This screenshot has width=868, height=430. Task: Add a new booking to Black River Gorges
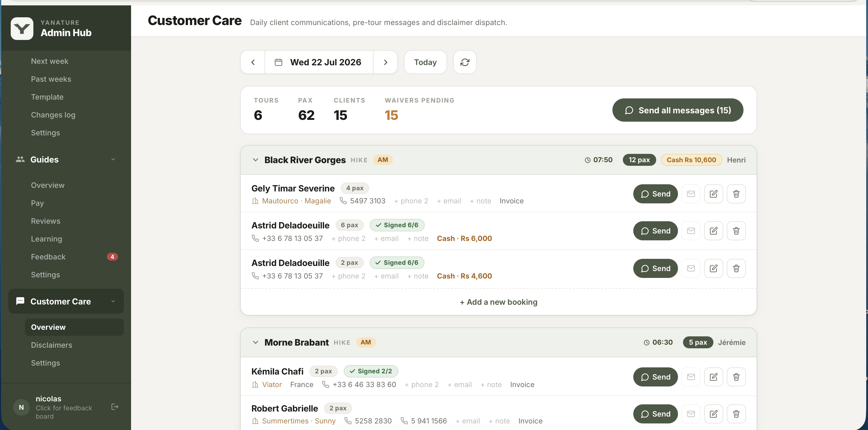[498, 302]
